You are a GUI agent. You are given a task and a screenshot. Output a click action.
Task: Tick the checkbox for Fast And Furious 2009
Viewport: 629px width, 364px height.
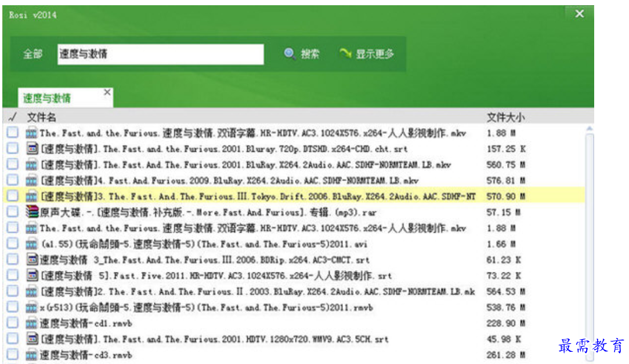coord(12,180)
